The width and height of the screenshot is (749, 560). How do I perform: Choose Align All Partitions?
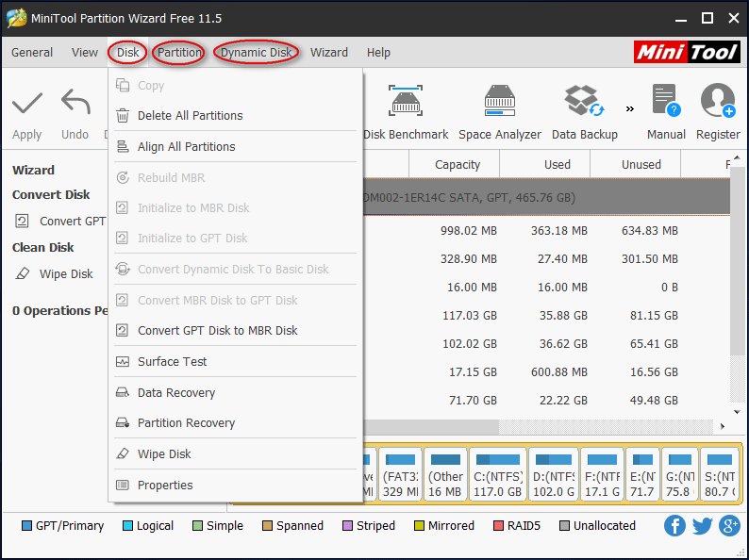coord(236,146)
